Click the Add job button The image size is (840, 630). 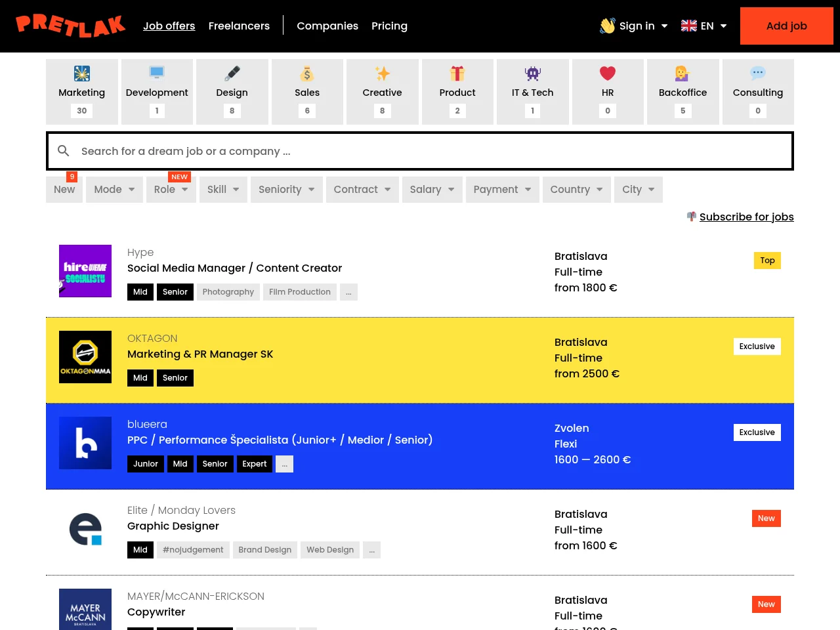(787, 26)
